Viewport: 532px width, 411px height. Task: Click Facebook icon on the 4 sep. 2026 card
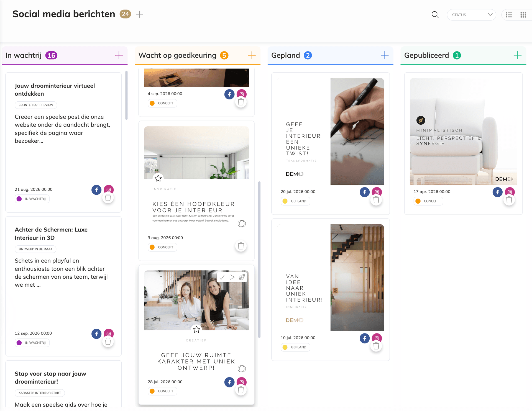(x=229, y=94)
